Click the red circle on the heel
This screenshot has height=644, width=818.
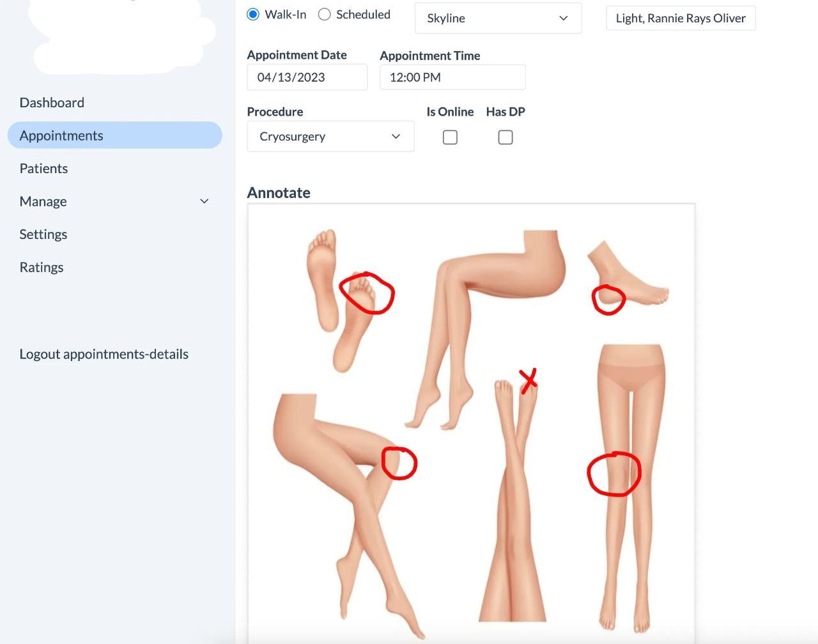(x=608, y=300)
